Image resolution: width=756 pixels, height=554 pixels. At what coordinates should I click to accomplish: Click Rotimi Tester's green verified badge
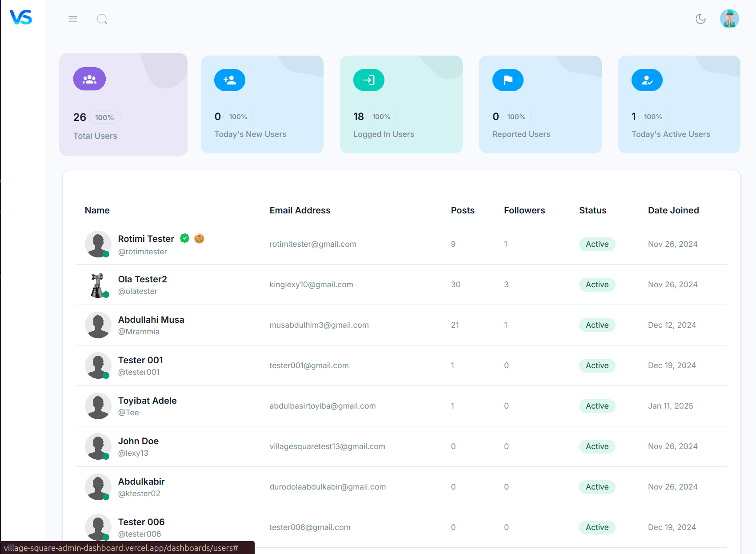coord(185,238)
